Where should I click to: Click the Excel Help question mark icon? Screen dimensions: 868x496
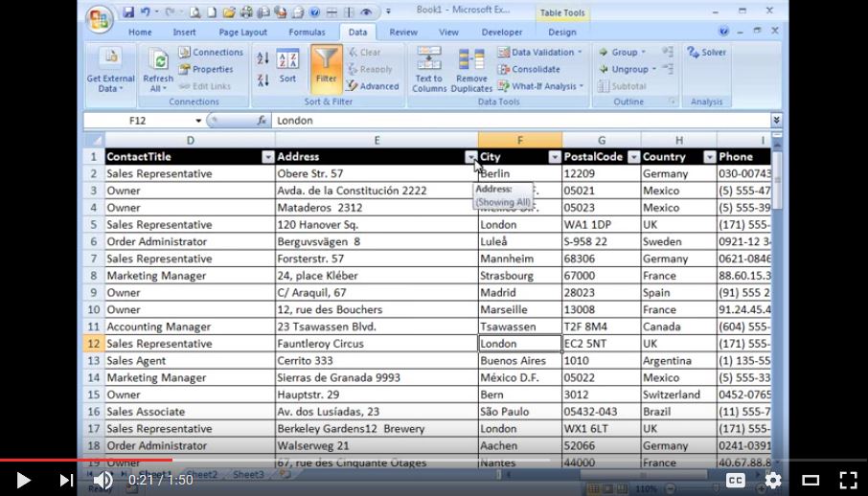click(723, 32)
